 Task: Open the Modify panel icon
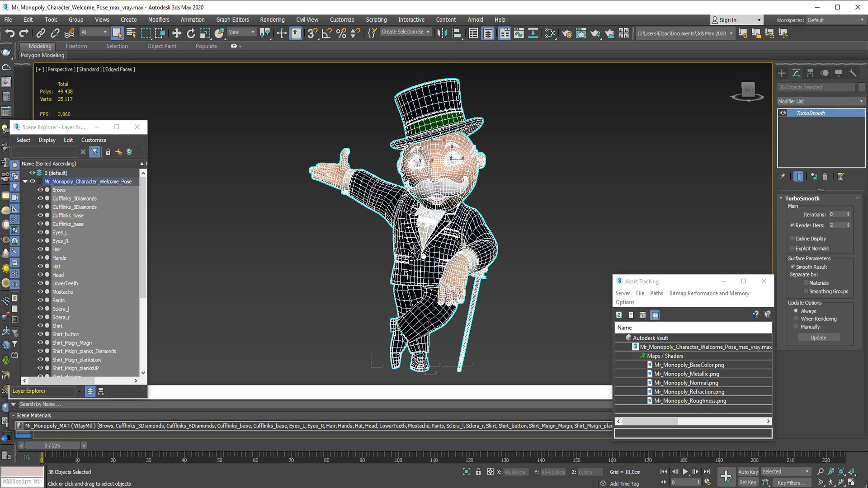click(796, 73)
